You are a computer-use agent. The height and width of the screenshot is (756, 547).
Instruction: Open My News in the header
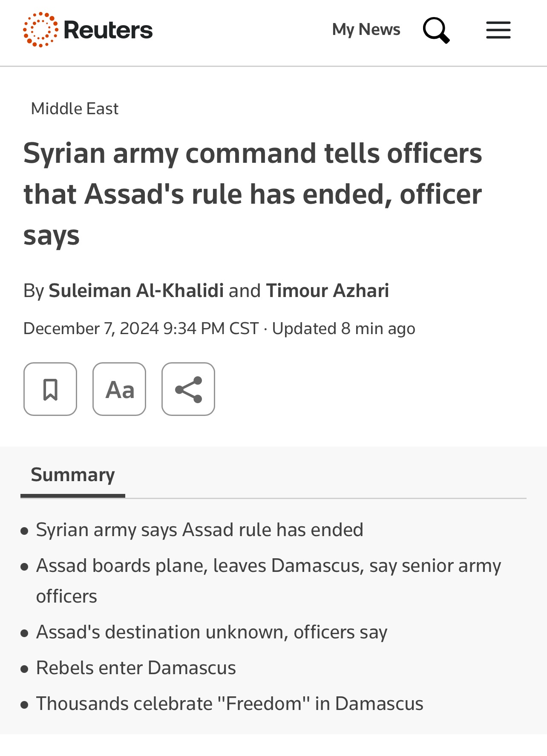coord(366,30)
